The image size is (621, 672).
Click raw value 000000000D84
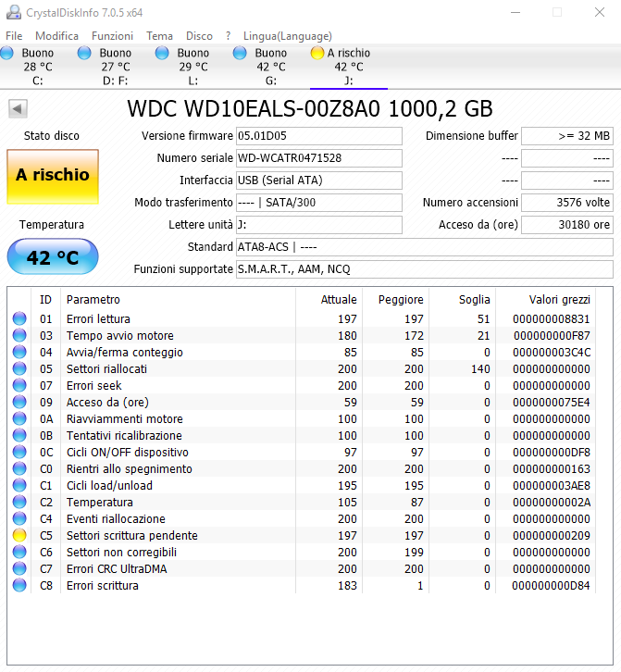click(552, 585)
